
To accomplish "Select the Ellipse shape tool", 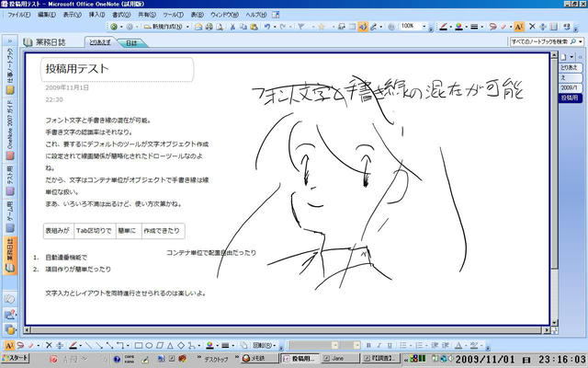I will (x=149, y=345).
